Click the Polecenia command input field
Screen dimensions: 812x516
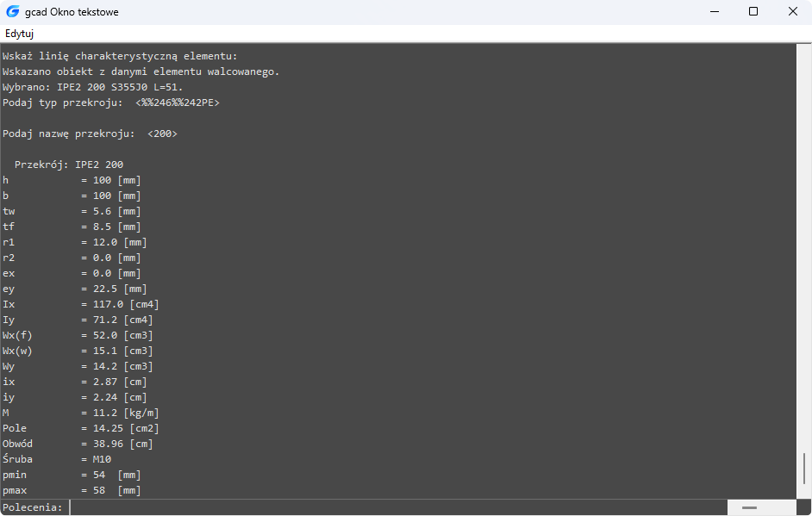click(x=398, y=507)
